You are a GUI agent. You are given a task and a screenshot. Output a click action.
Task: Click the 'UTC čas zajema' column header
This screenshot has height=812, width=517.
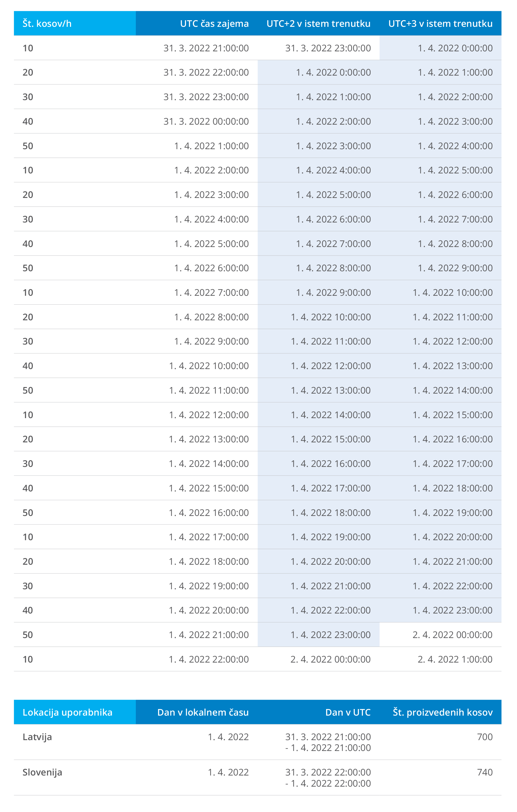[214, 24]
